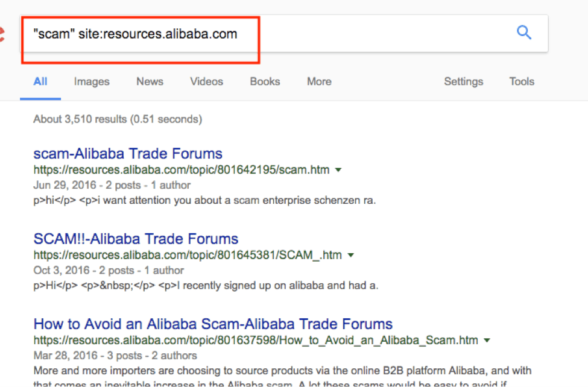Click the blue search magnifier icon
The image size is (588, 387).
(x=524, y=33)
